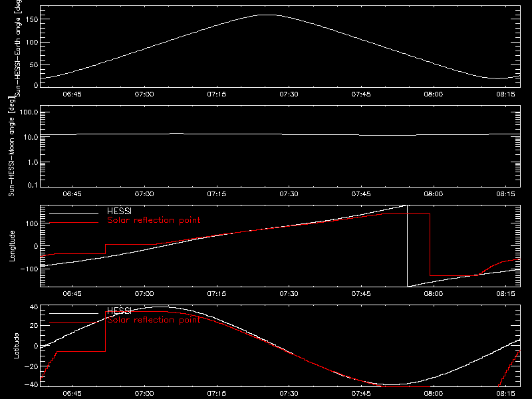Click the -100 tick on Longitude axis
This screenshot has width=532, height=399.
(29, 269)
